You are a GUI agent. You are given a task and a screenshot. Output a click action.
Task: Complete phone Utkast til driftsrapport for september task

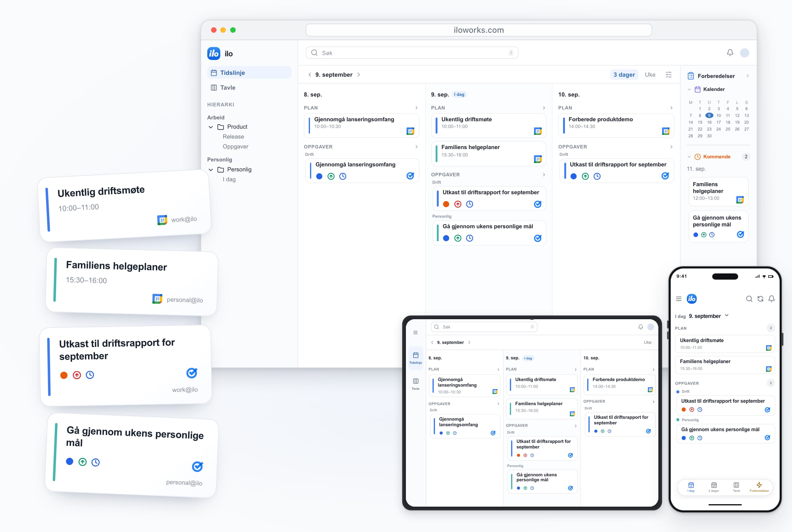[x=767, y=410]
